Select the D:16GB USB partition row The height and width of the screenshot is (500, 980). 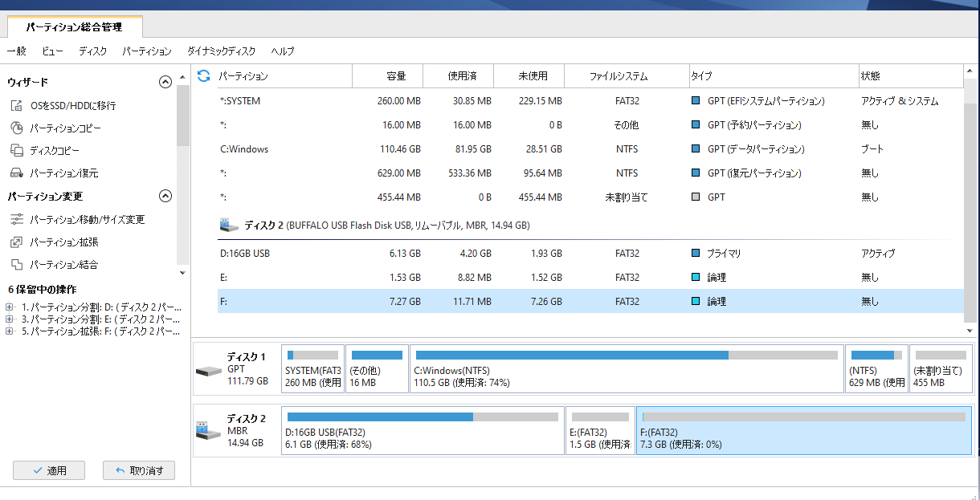[x=590, y=253]
